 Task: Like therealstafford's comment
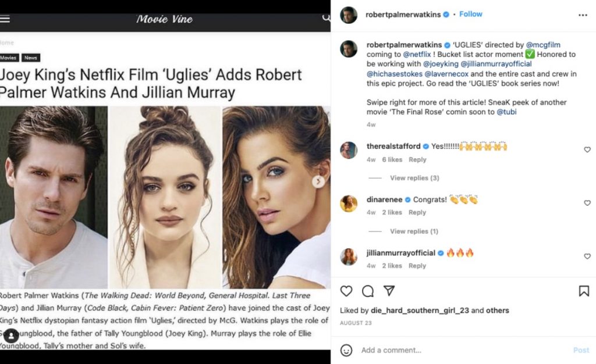point(587,150)
